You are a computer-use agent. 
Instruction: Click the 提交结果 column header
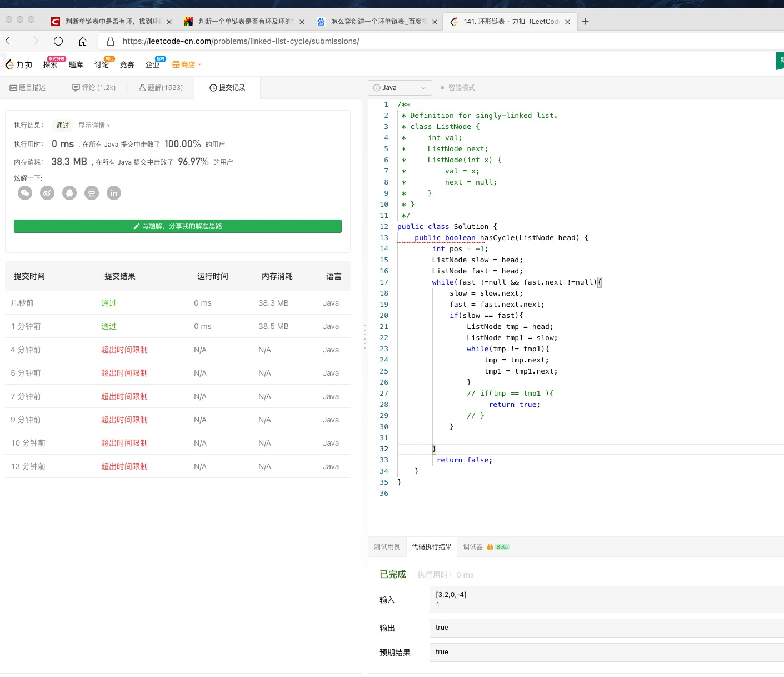pyautogui.click(x=120, y=276)
